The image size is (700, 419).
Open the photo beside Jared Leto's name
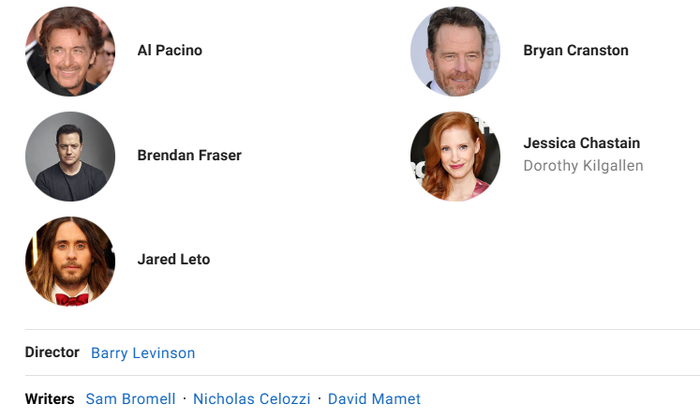coord(70,261)
